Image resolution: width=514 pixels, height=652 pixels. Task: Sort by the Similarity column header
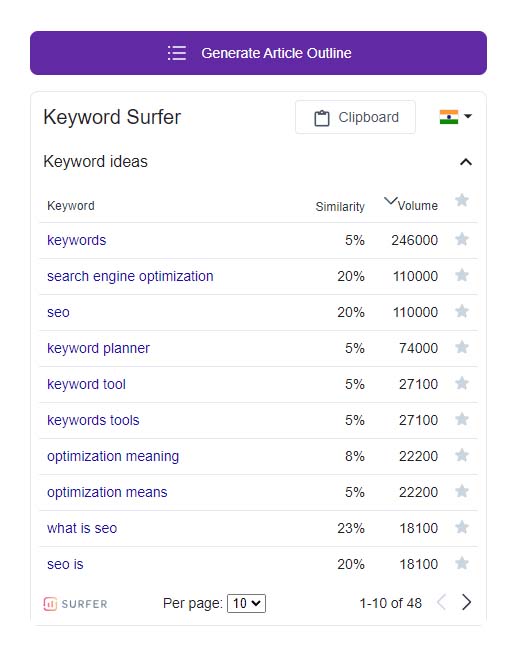point(340,206)
